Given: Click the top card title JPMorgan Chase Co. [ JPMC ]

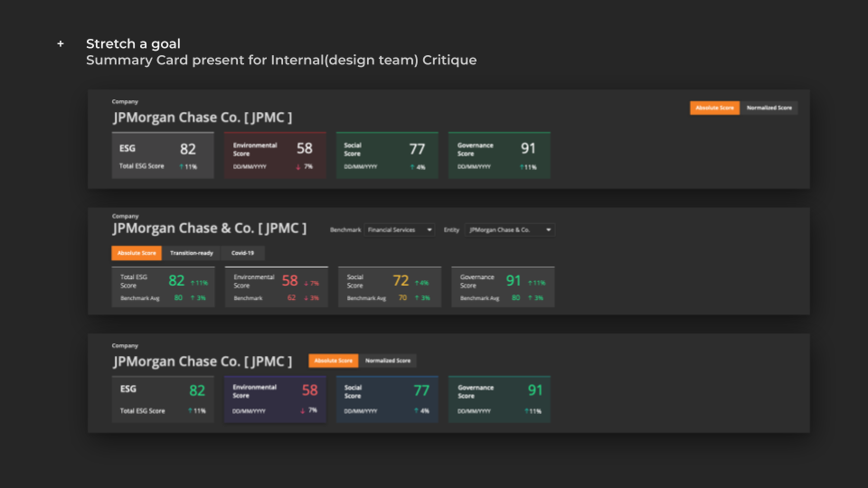Looking at the screenshot, I should [x=203, y=117].
